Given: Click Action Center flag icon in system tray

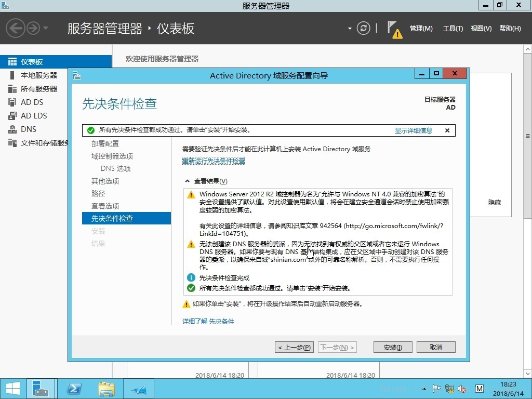Looking at the screenshot, I should coord(436,389).
